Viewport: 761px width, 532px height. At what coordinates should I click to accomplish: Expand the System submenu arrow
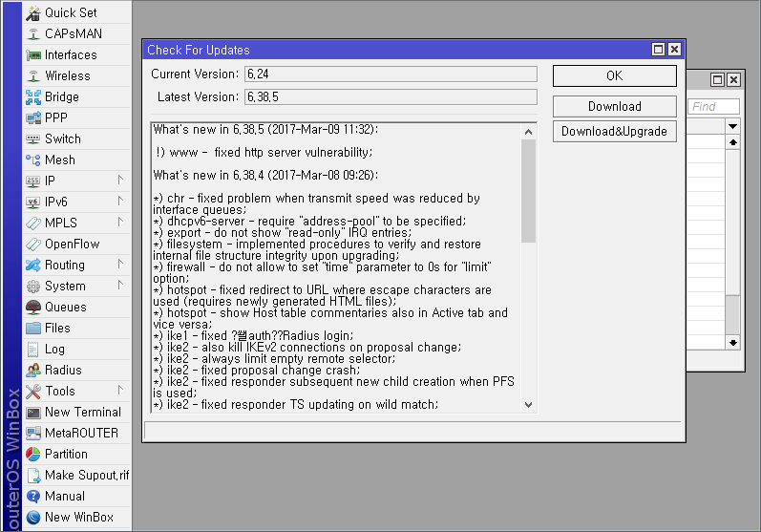click(x=120, y=285)
